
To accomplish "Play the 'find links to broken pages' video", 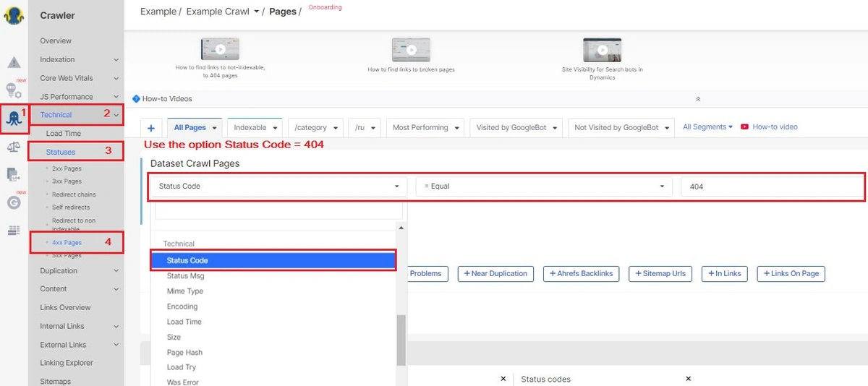I will pos(411,50).
